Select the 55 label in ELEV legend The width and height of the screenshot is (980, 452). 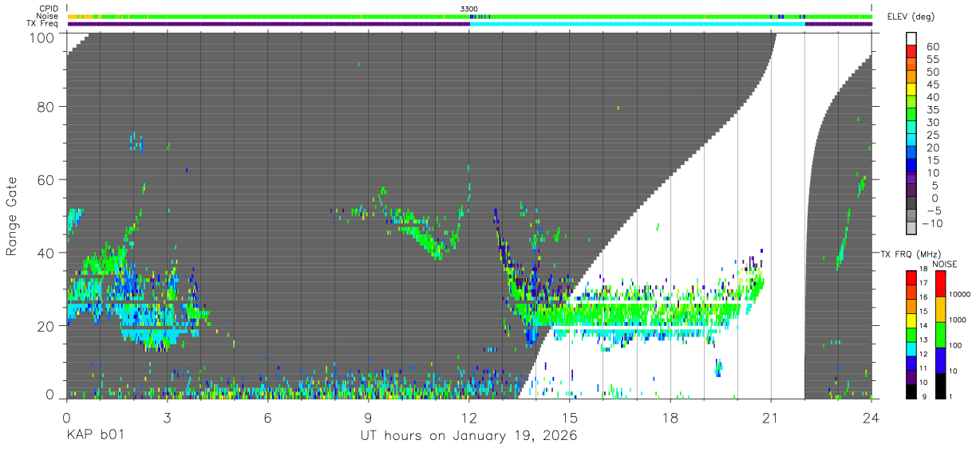point(932,60)
